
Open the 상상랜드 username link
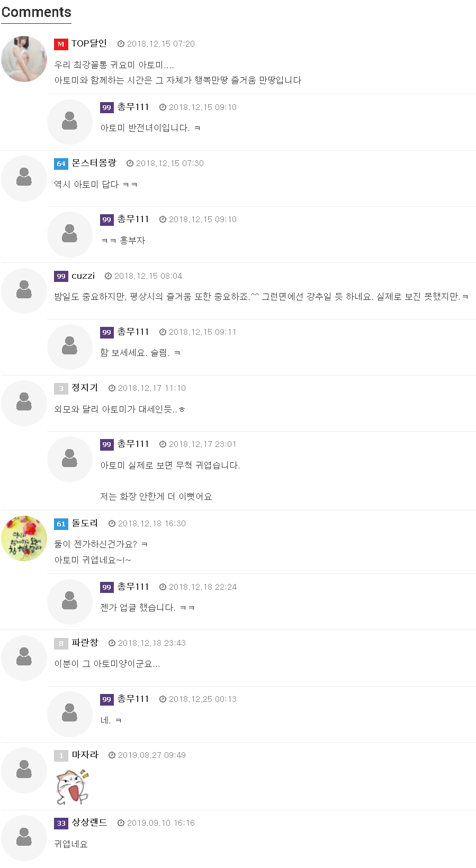(89, 823)
